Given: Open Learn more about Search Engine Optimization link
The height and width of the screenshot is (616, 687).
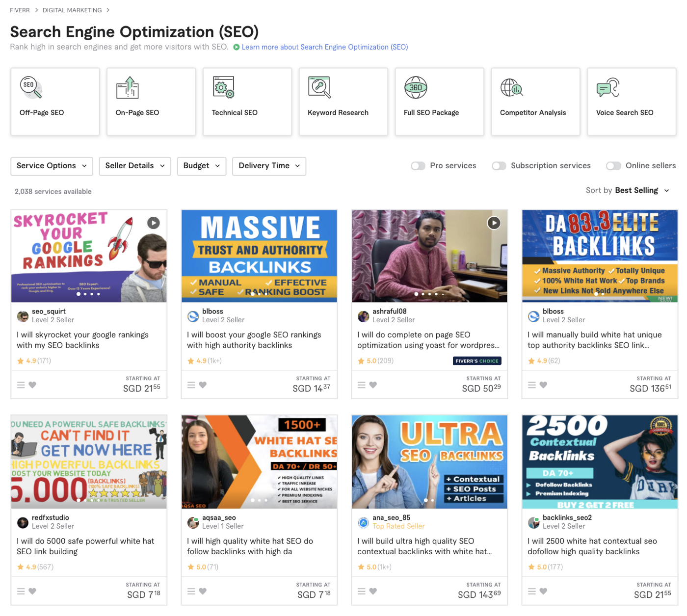Looking at the screenshot, I should pos(325,47).
